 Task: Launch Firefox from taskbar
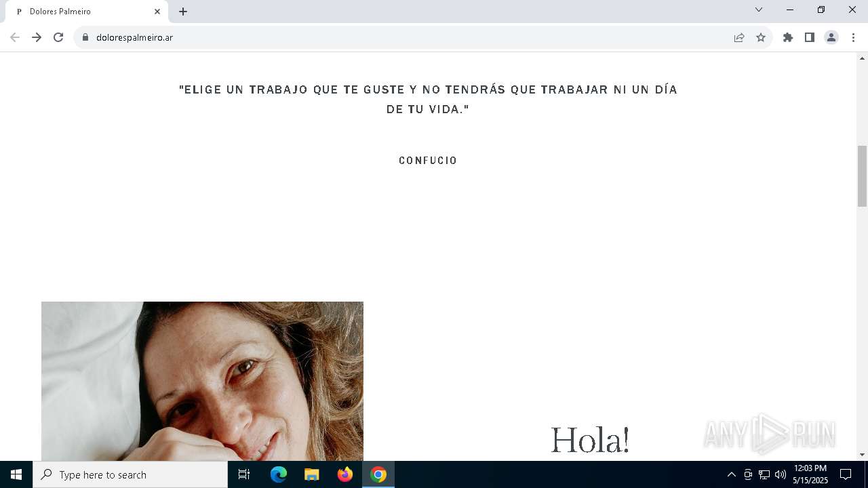(x=345, y=474)
